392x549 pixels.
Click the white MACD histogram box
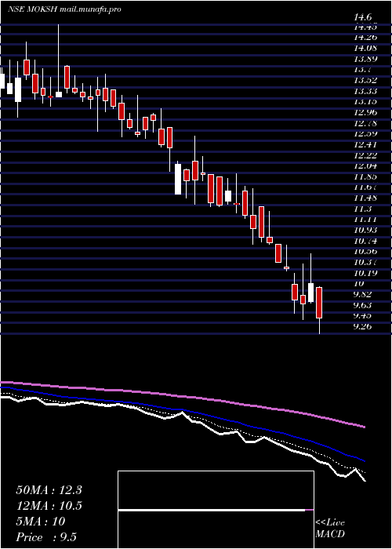click(x=216, y=510)
